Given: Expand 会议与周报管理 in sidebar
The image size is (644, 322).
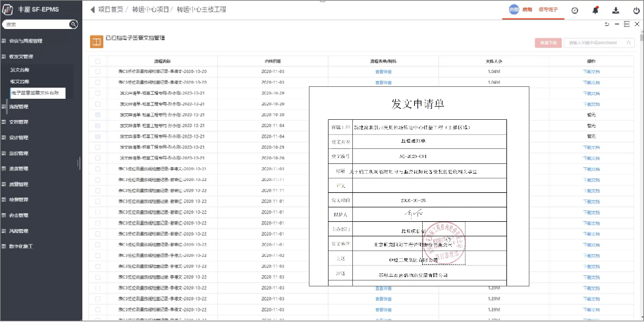Looking at the screenshot, I should click(26, 41).
